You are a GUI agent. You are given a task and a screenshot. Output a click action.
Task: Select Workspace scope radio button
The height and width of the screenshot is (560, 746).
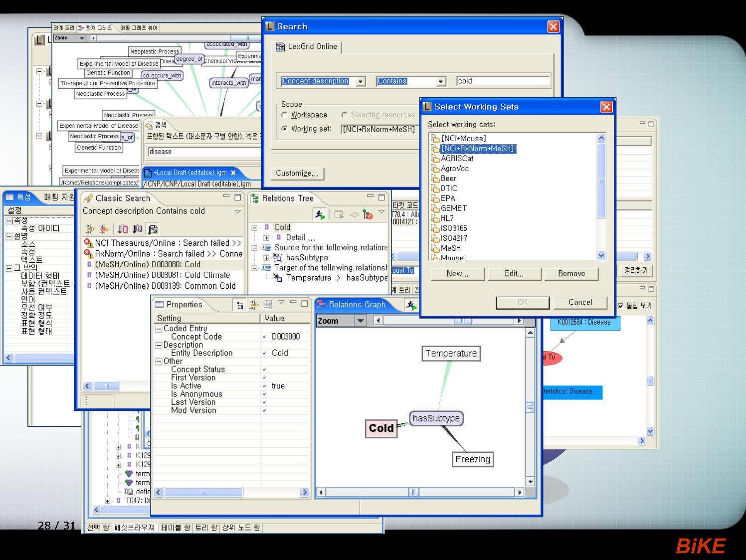point(285,115)
